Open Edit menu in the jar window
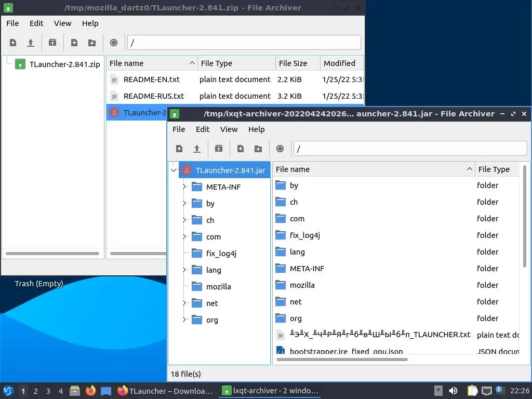Viewport: 532px width, 399px height. 203,129
